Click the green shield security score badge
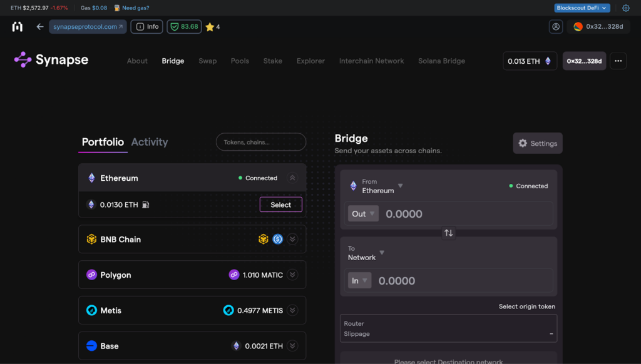Image resolution: width=641 pixels, height=364 pixels. (183, 26)
